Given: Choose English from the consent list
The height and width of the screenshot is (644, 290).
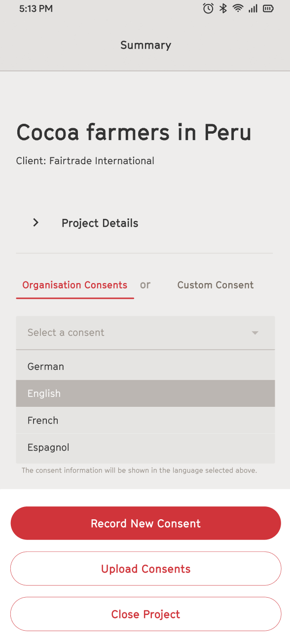Looking at the screenshot, I should [145, 394].
